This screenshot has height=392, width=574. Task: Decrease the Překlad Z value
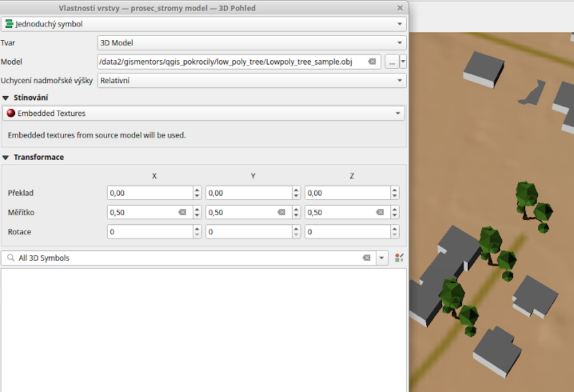point(395,196)
